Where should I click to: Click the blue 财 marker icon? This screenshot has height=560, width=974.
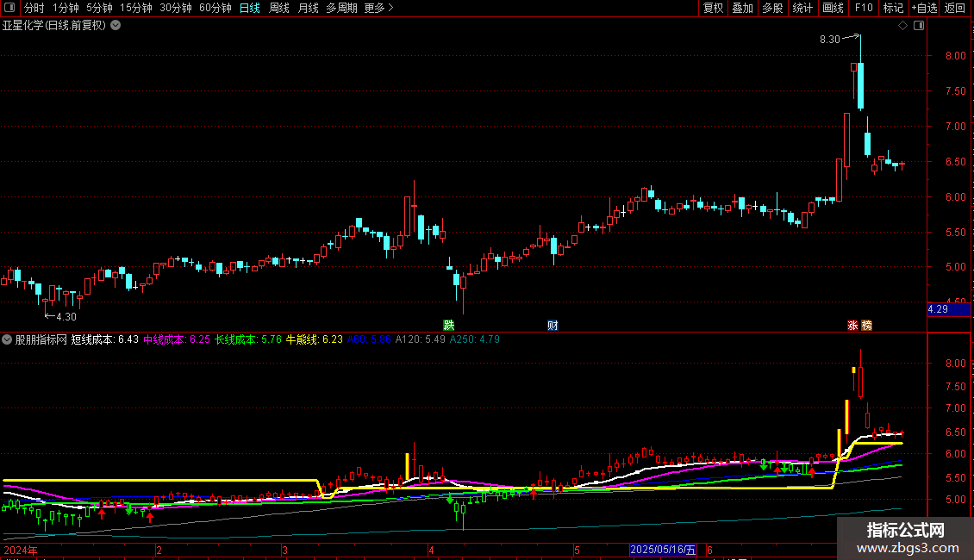(553, 326)
